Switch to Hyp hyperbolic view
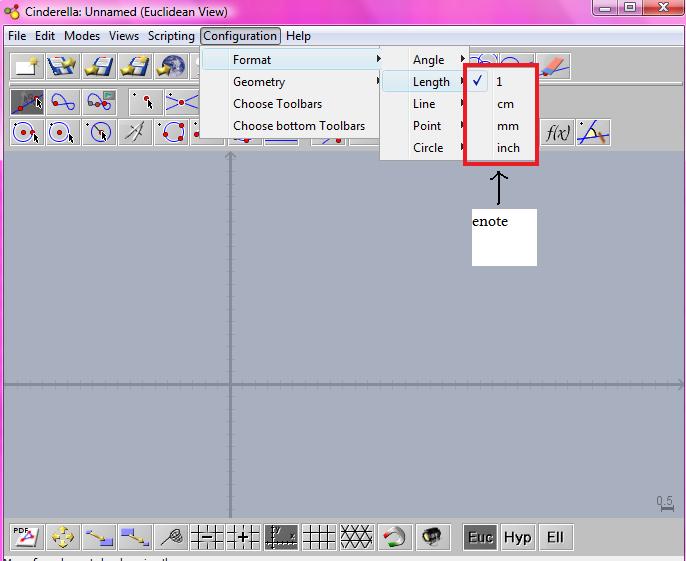This screenshot has height=561, width=686. (517, 537)
